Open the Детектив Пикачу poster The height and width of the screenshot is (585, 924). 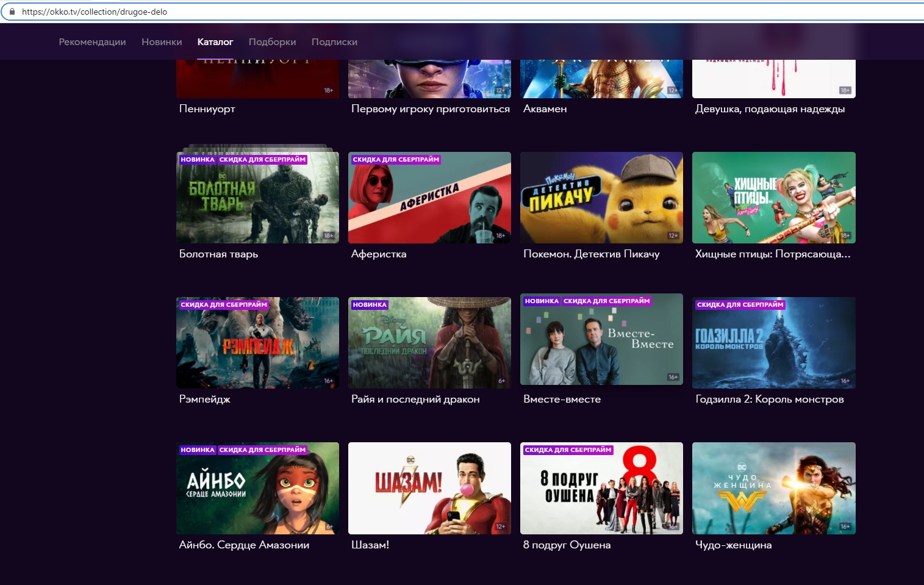[601, 198]
